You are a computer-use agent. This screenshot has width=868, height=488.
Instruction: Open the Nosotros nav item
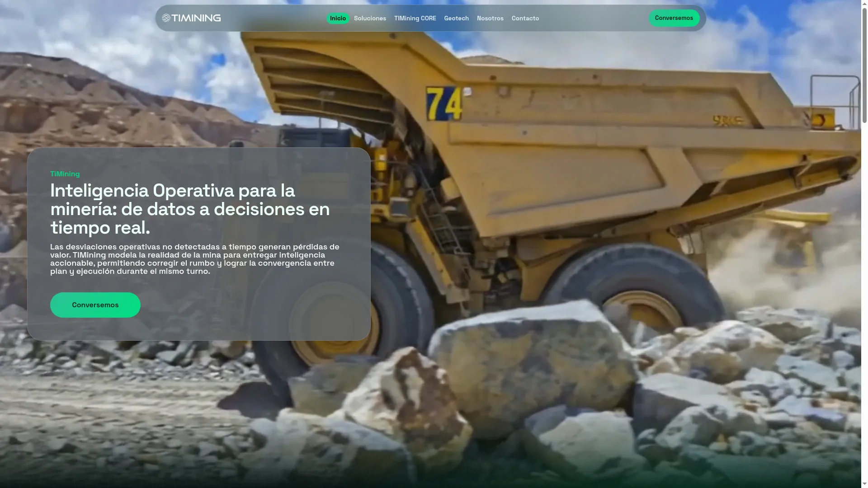click(490, 19)
